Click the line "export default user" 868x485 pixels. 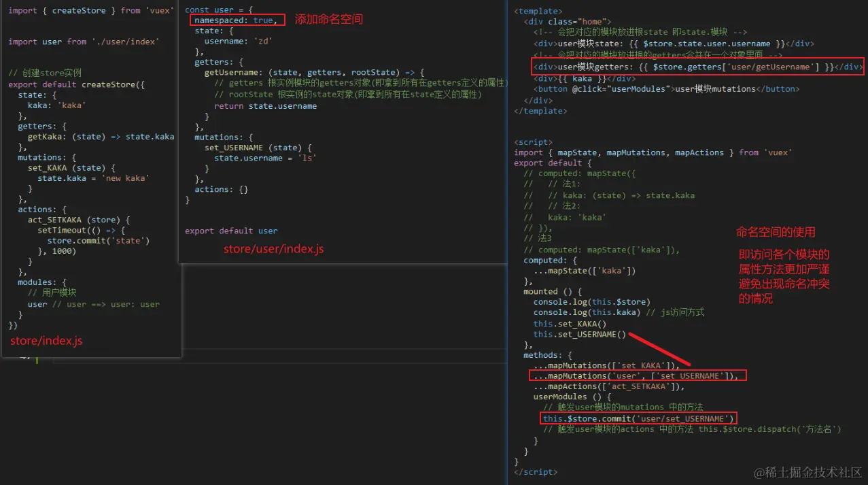(x=231, y=231)
